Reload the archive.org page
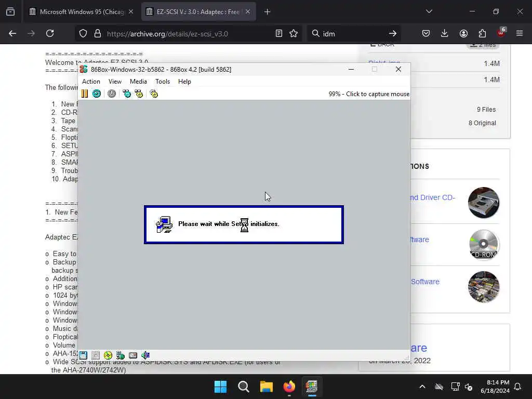This screenshot has height=399, width=532. tap(50, 34)
